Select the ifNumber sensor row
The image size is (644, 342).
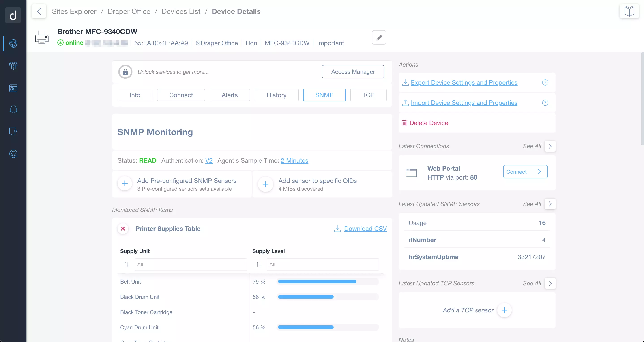(x=477, y=240)
